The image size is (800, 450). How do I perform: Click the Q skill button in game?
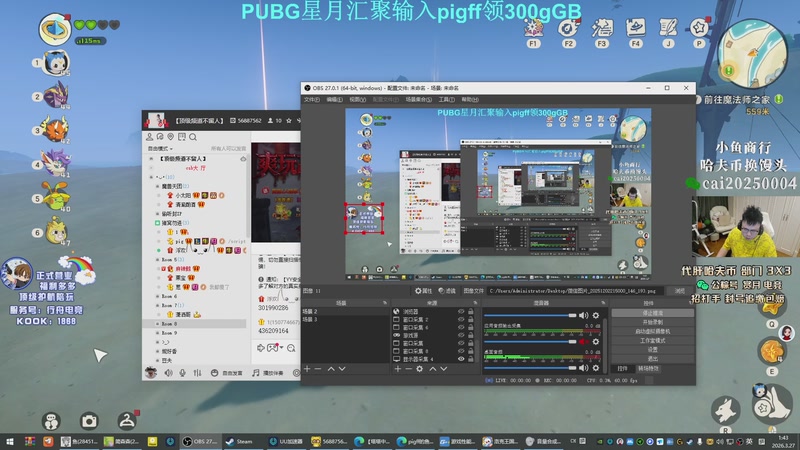tap(771, 307)
